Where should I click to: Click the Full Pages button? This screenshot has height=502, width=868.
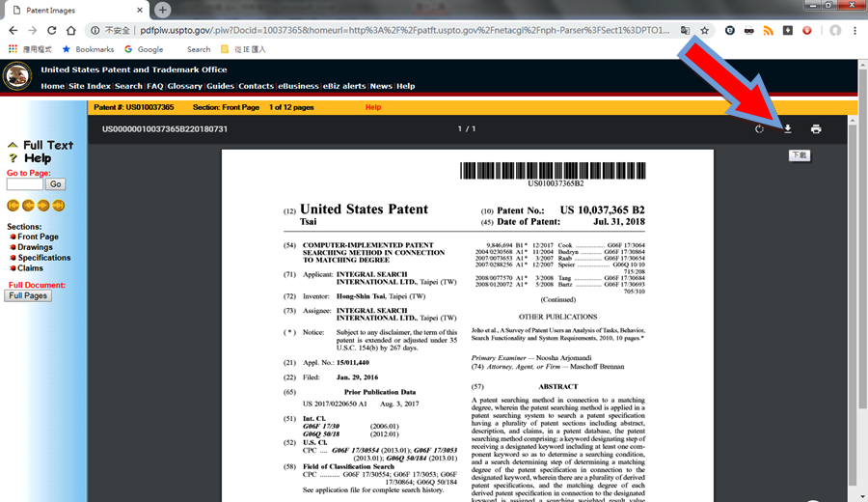point(28,295)
